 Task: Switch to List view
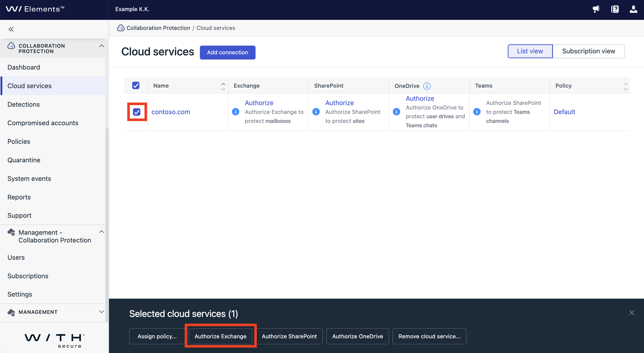tap(530, 51)
